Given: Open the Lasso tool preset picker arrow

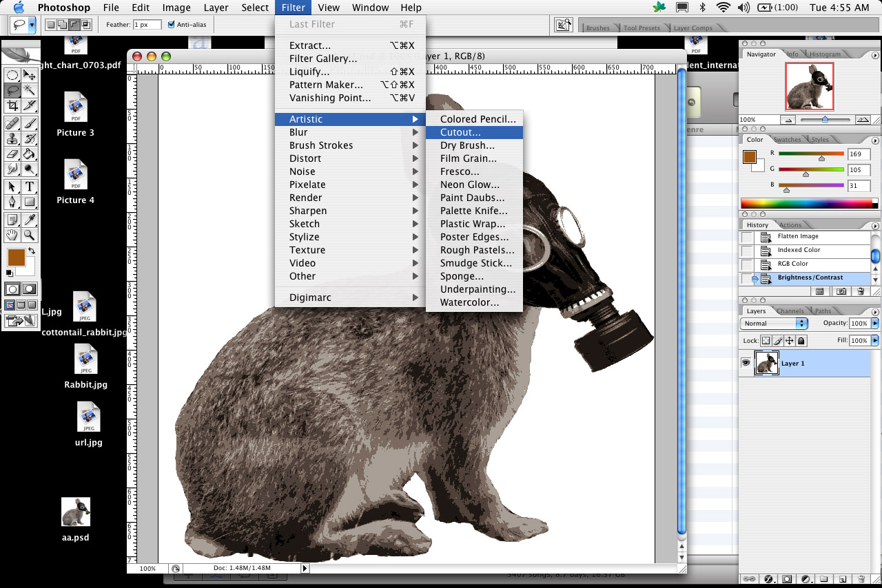Looking at the screenshot, I should click(x=32, y=25).
